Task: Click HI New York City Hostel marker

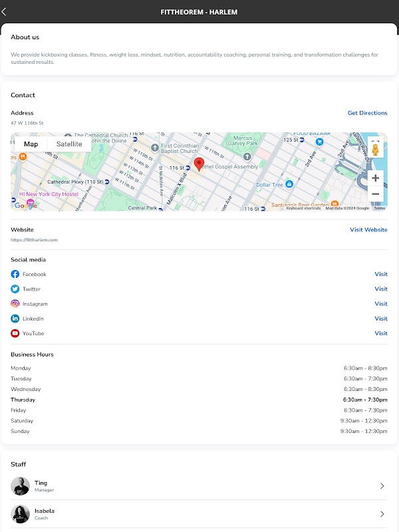Action: [31, 202]
